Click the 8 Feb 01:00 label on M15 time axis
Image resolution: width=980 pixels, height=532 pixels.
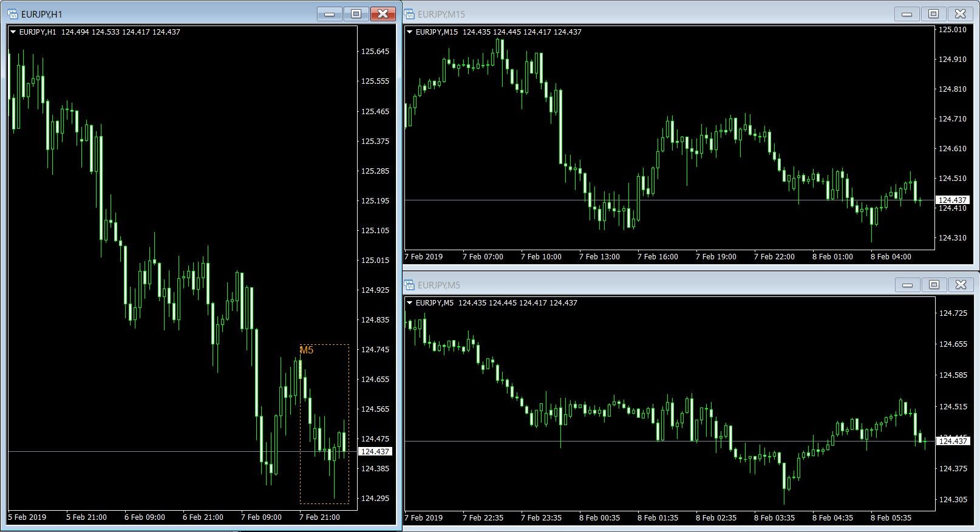[832, 257]
